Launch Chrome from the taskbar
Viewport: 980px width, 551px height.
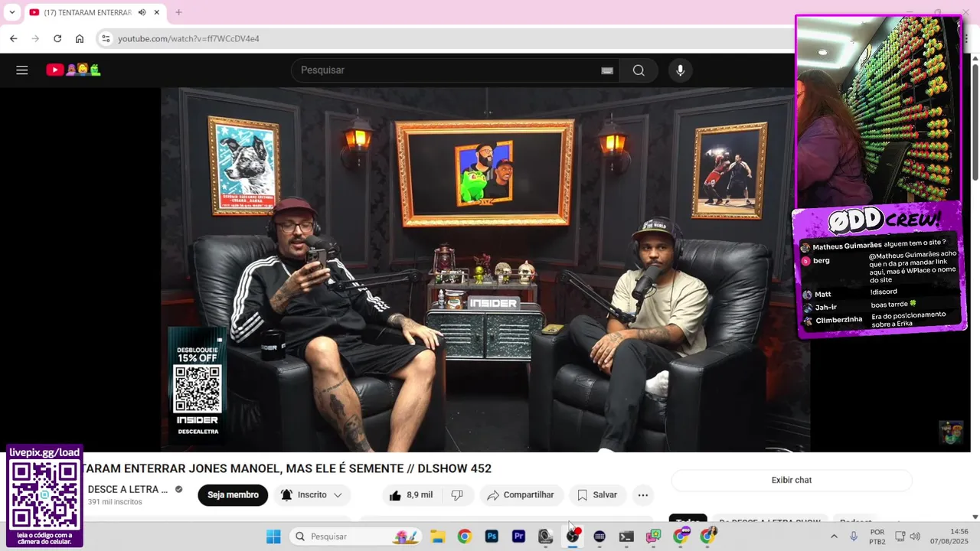[x=465, y=536]
